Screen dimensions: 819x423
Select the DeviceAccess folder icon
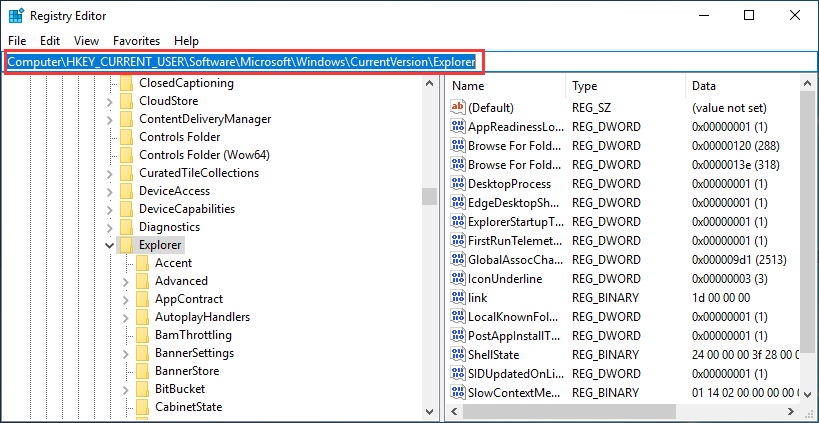(126, 191)
